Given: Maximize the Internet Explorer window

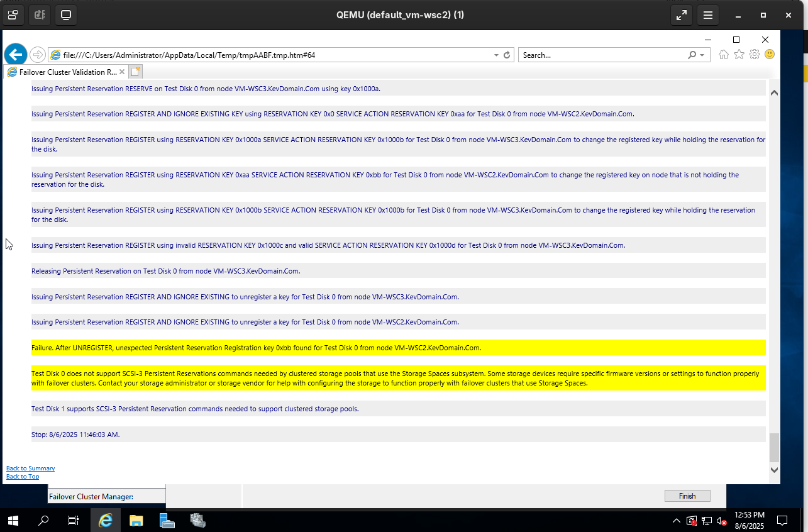Looking at the screenshot, I should point(736,40).
